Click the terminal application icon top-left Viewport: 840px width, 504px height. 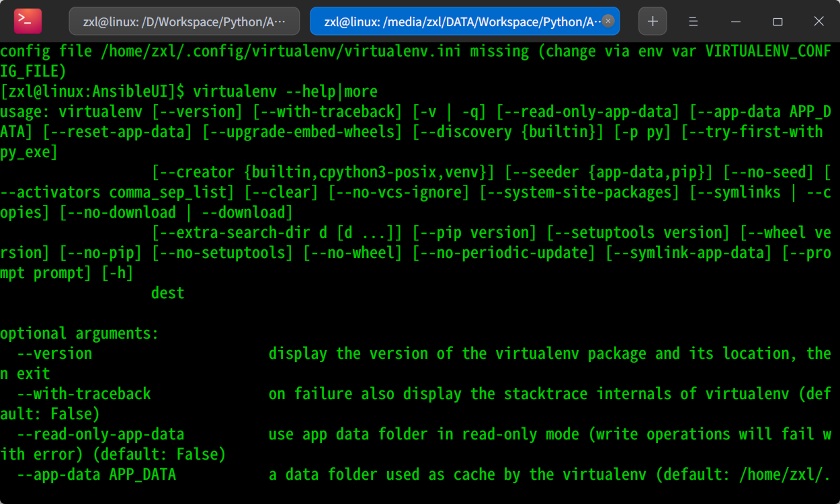(27, 21)
